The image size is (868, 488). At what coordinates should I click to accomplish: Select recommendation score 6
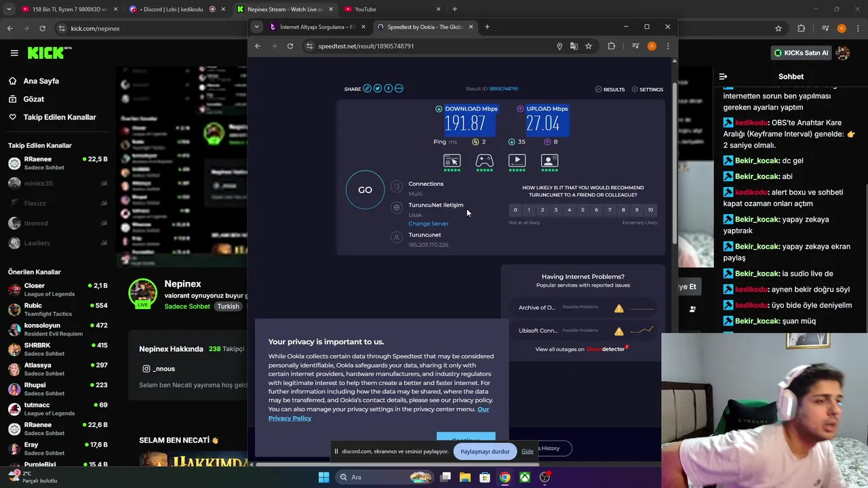pos(596,210)
